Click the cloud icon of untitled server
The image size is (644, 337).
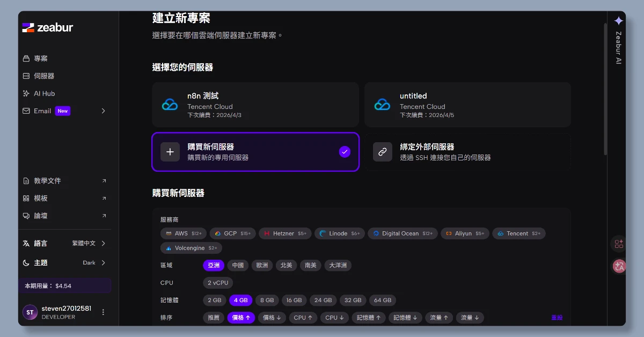[x=382, y=104]
